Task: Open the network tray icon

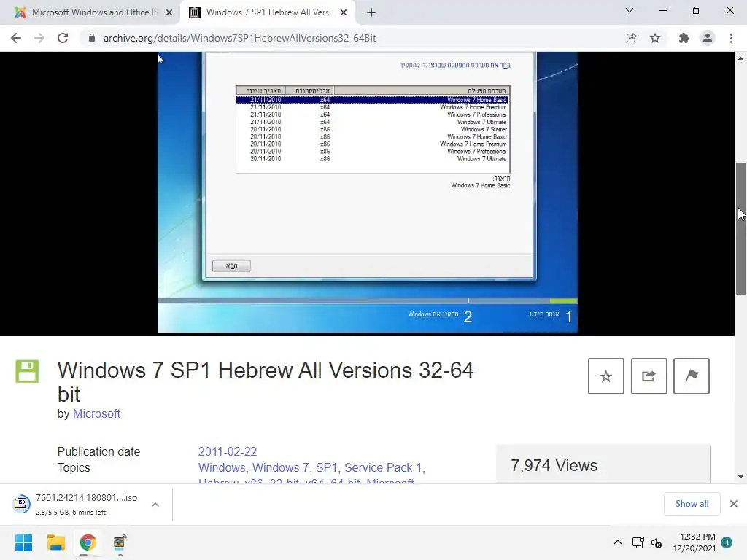Action: click(638, 542)
